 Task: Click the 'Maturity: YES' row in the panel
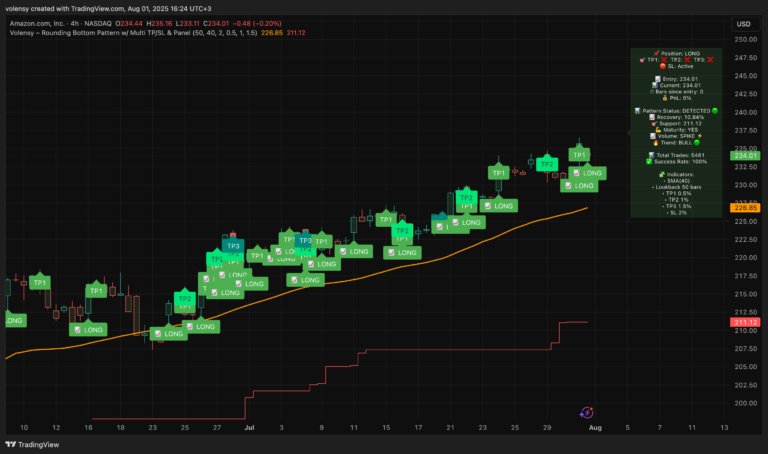(x=676, y=130)
